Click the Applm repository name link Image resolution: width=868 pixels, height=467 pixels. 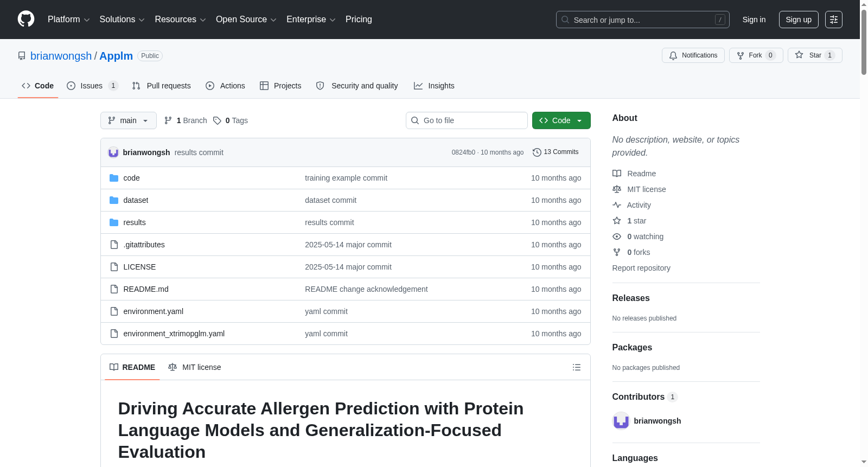point(116,56)
